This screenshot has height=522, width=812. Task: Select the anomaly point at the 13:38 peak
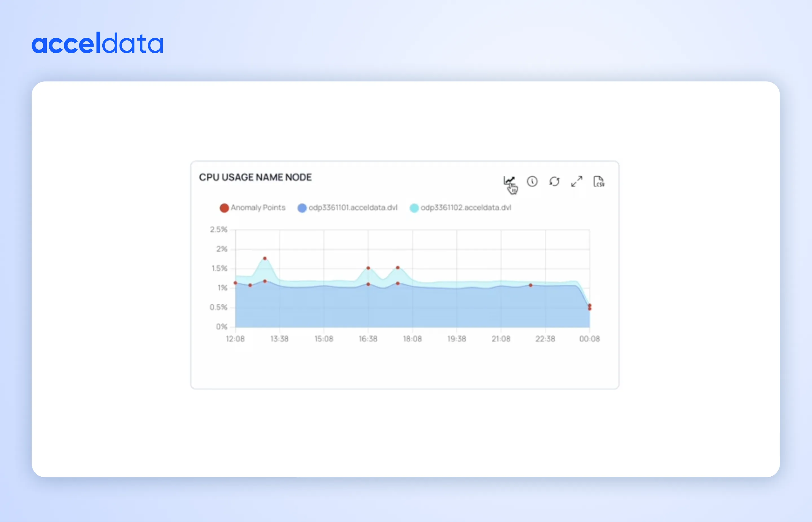(x=265, y=258)
